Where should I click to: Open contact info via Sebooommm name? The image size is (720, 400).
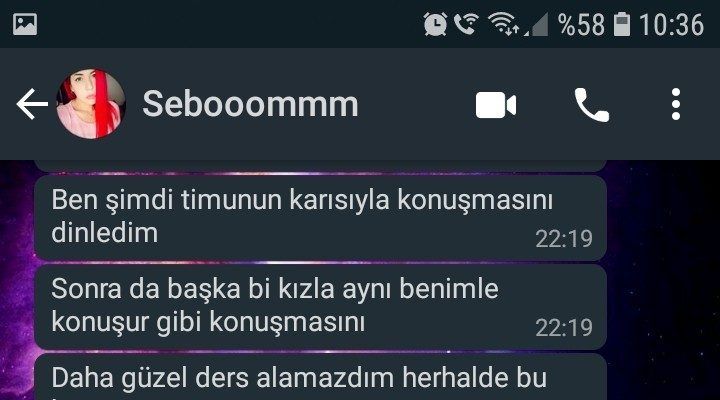(x=250, y=104)
